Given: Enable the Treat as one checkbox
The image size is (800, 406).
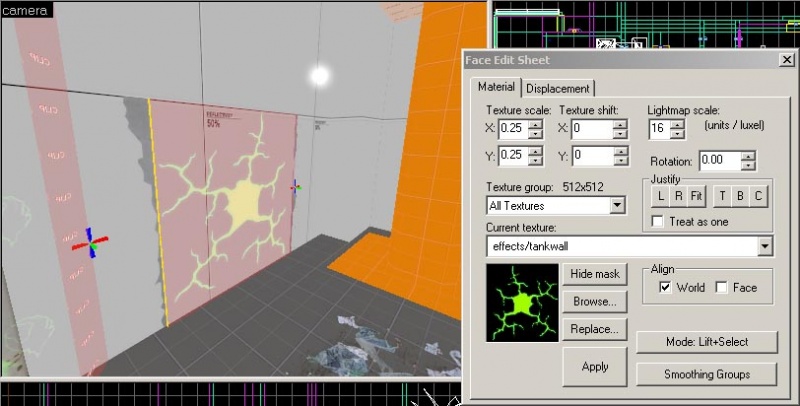Looking at the screenshot, I should point(658,220).
